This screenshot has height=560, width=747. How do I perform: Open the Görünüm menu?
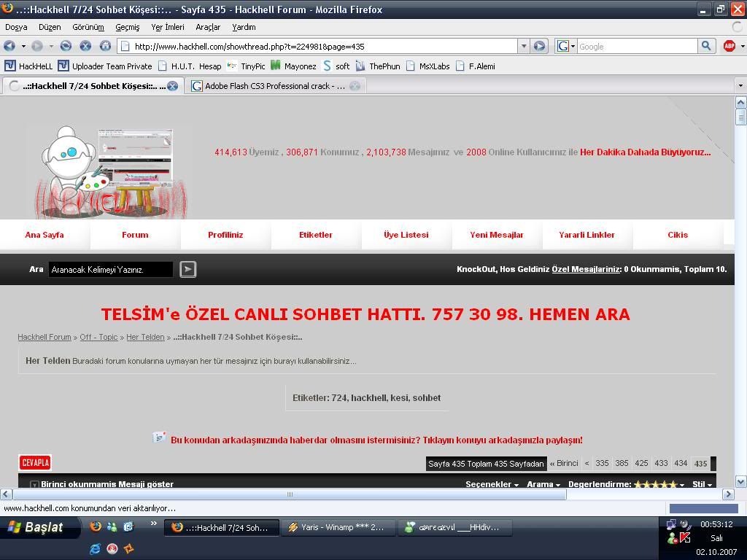coord(88,27)
